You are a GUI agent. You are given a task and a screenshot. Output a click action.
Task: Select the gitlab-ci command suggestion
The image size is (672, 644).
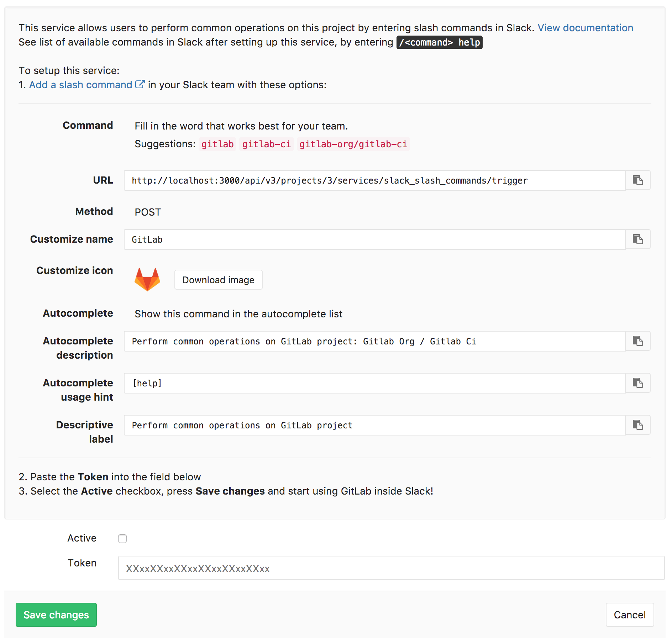tap(267, 144)
